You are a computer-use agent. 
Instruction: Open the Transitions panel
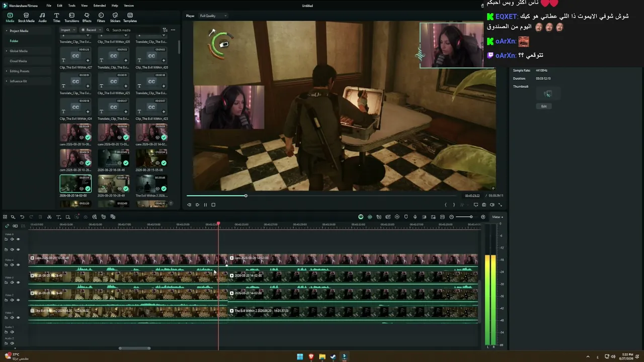71,18
